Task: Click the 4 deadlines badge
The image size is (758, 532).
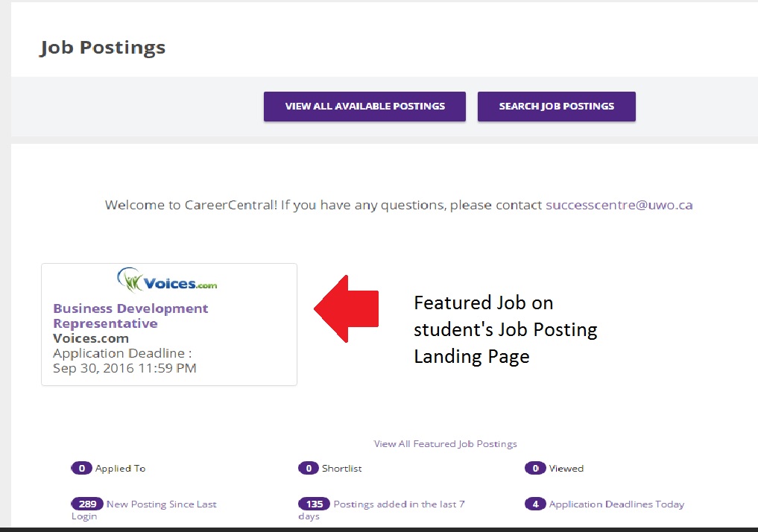Action: 535,504
